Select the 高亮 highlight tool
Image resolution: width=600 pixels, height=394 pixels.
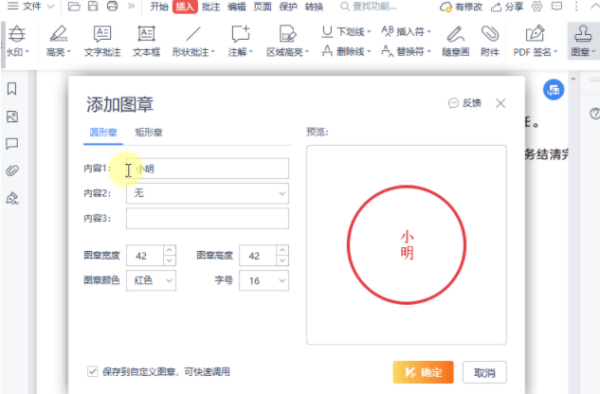58,41
